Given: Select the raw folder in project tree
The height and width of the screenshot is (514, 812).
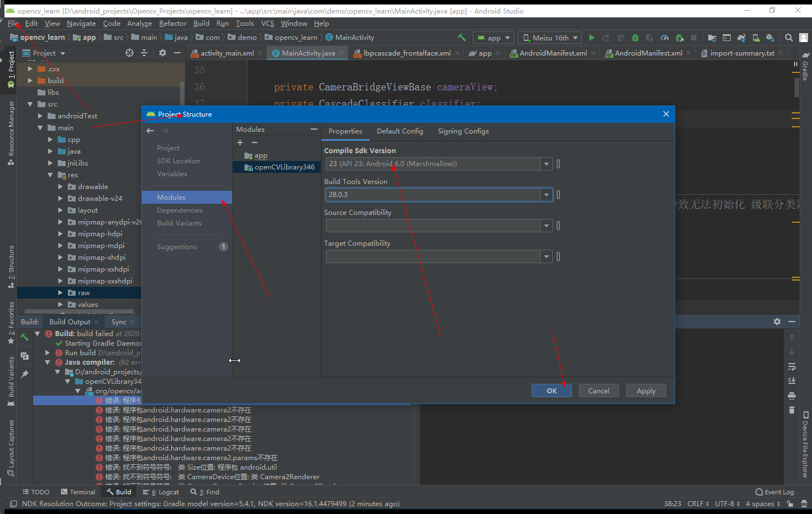Looking at the screenshot, I should click(84, 293).
